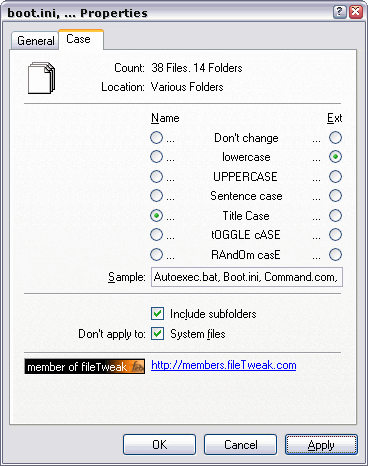The width and height of the screenshot is (368, 466).
Task: Select Ext lowercase radio button
Action: point(335,157)
